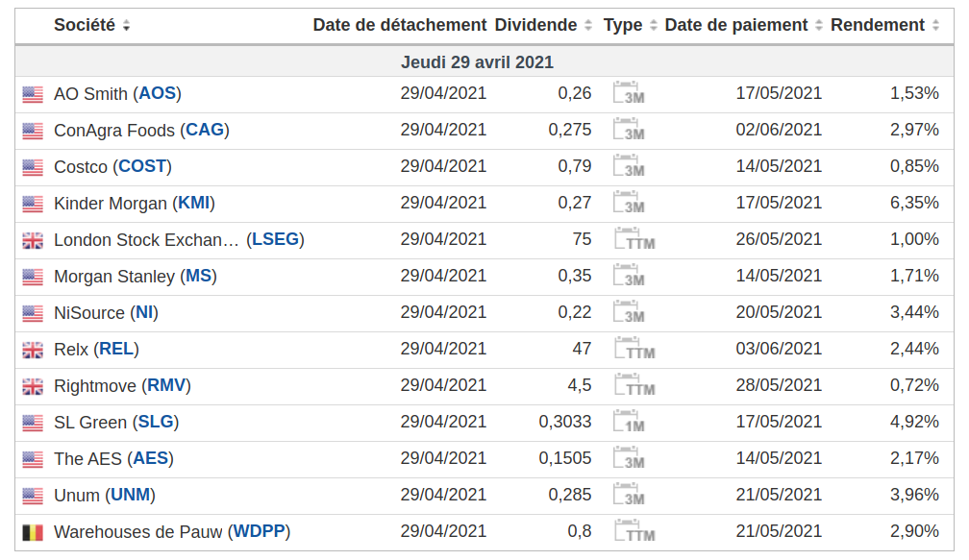Click the US flag icon beside ConAgra Foods
969x560 pixels.
33,131
